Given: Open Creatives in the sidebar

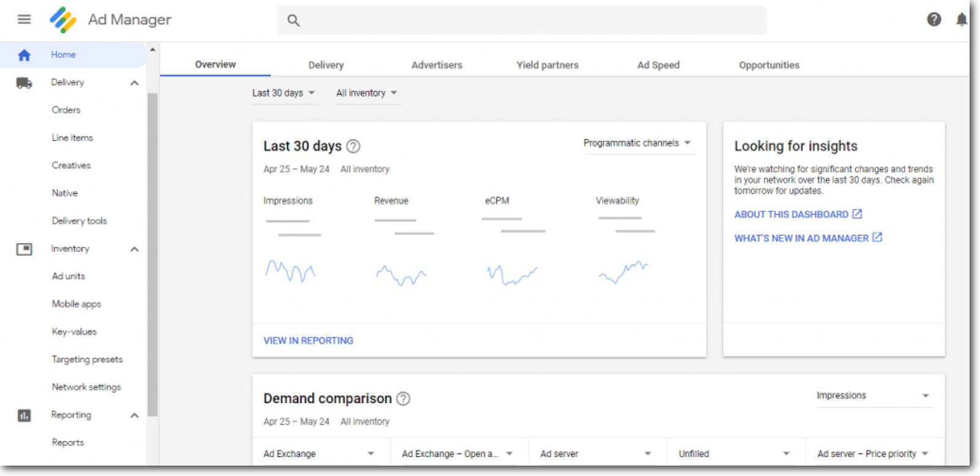Looking at the screenshot, I should pyautogui.click(x=71, y=165).
